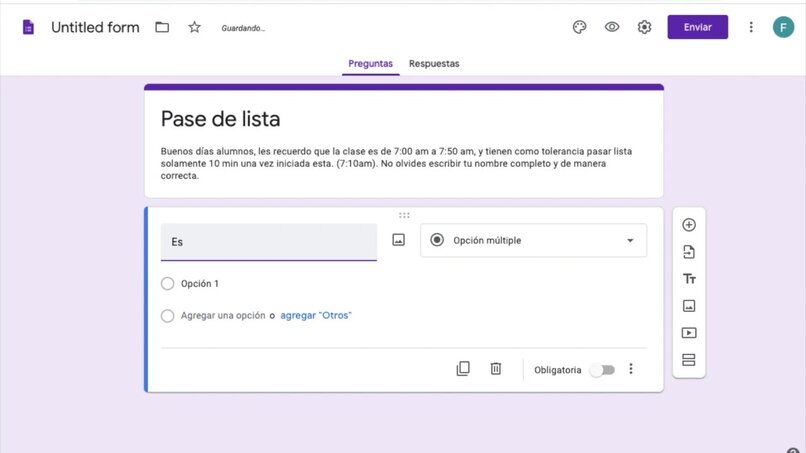
Task: Toggle the Obligatoria switch
Action: click(x=602, y=370)
